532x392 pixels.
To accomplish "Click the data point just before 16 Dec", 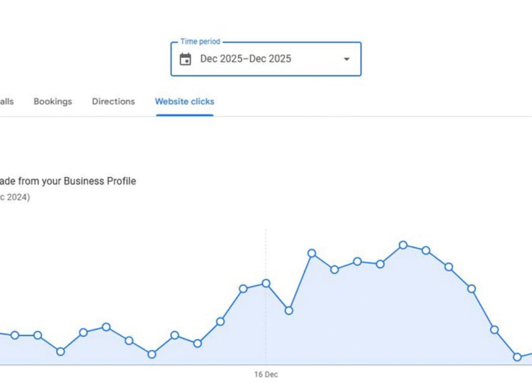I will coord(243,289).
